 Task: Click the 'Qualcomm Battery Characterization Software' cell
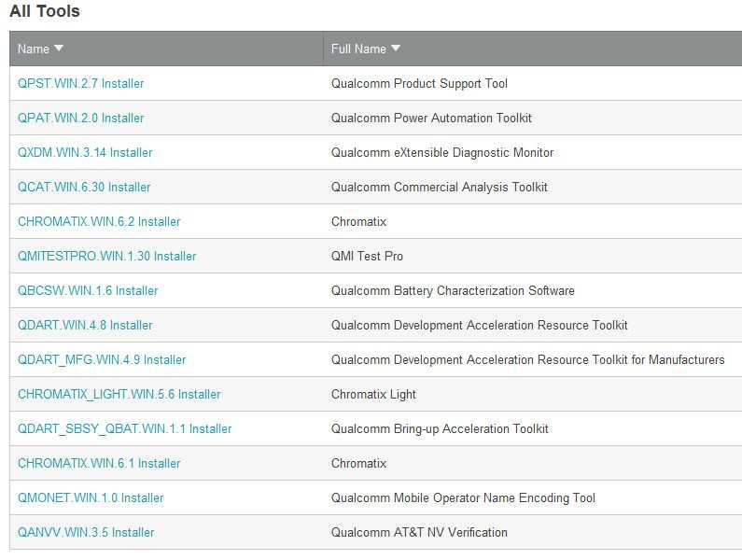453,290
